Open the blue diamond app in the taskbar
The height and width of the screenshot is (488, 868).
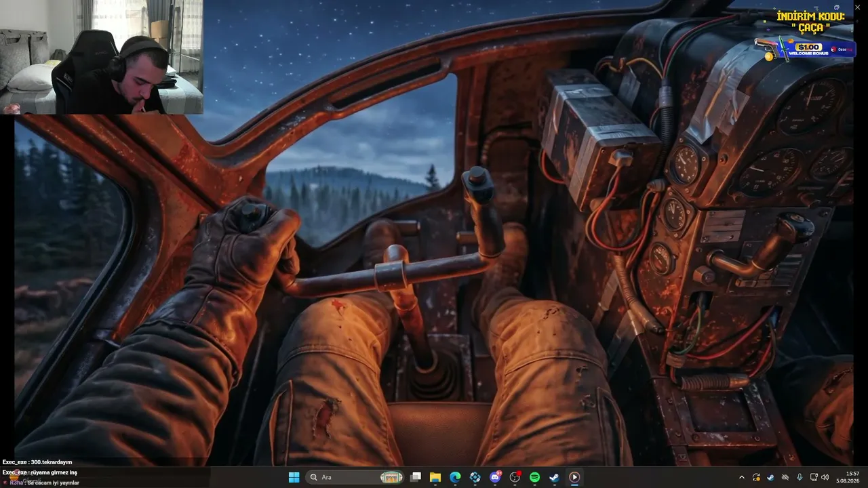click(x=475, y=477)
